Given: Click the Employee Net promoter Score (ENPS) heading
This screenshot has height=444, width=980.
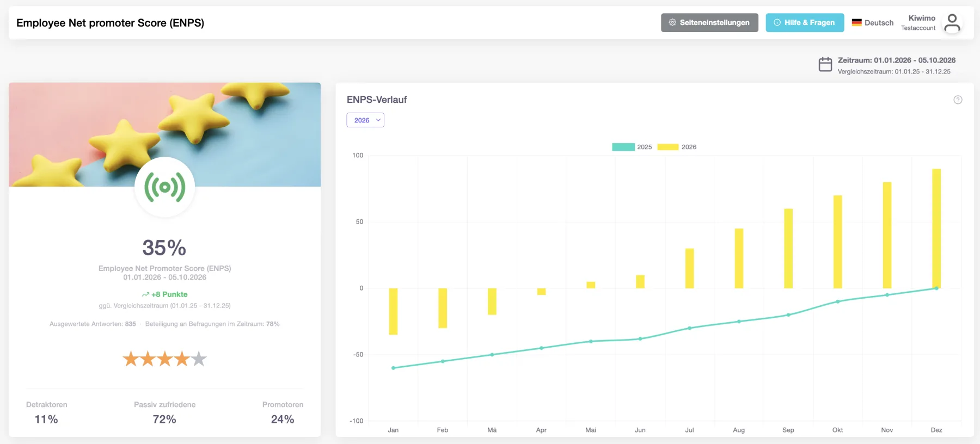Looking at the screenshot, I should click(x=110, y=23).
